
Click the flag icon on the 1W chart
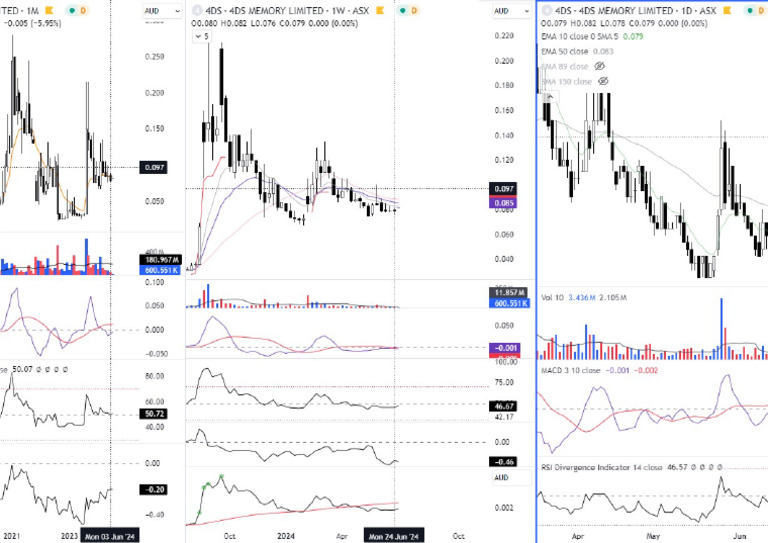pos(380,10)
